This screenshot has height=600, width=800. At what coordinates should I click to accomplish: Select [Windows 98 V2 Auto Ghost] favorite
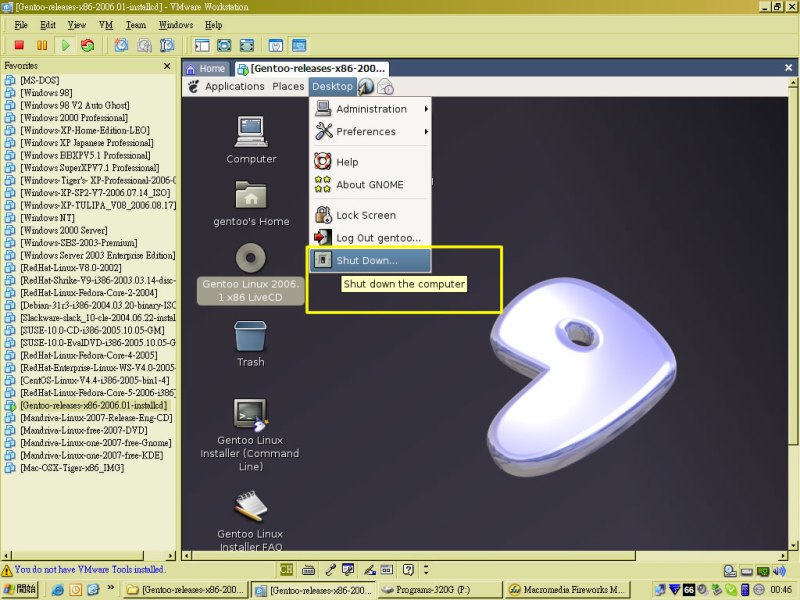(x=75, y=105)
